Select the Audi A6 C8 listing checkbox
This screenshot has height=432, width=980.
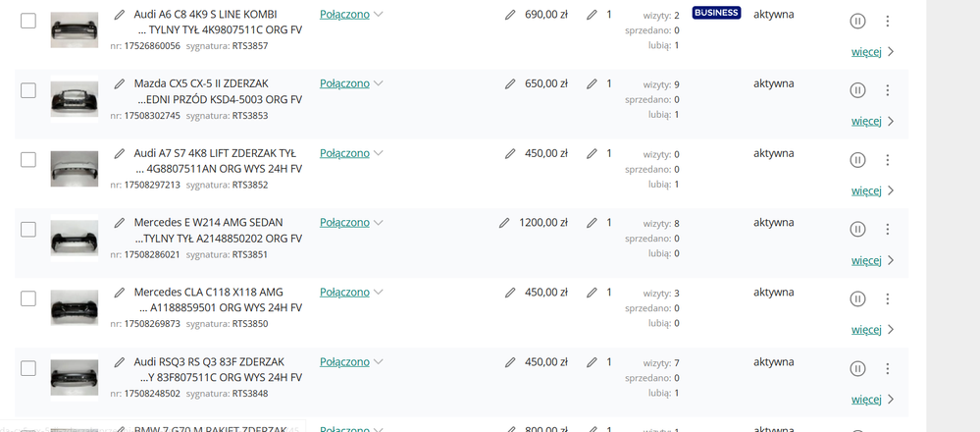(28, 21)
